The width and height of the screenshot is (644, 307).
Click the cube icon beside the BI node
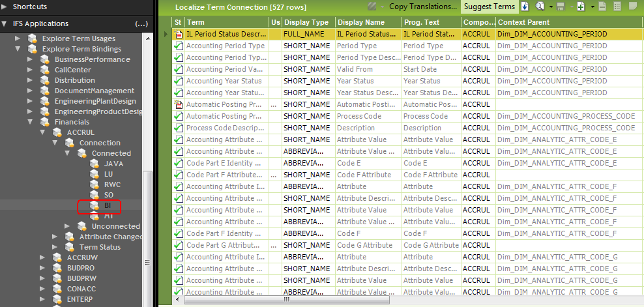(95, 205)
